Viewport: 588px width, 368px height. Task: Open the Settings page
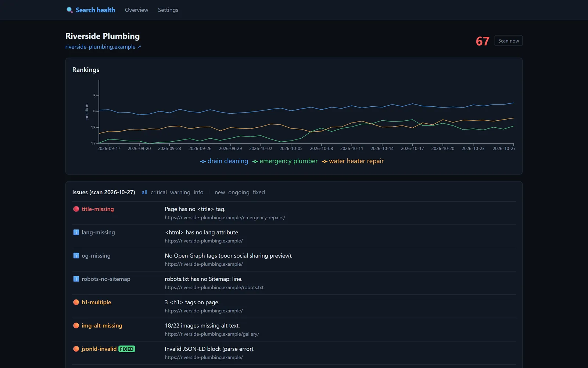(x=168, y=10)
